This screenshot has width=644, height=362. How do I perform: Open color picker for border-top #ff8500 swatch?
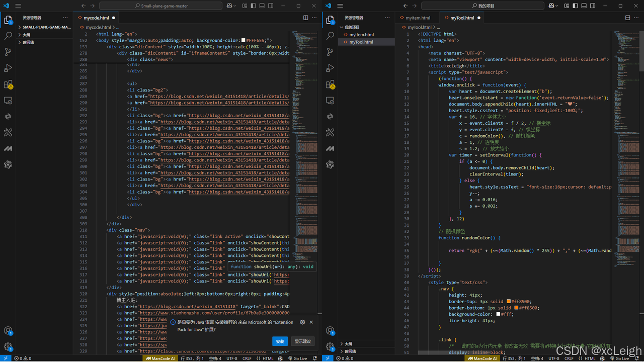click(x=509, y=302)
